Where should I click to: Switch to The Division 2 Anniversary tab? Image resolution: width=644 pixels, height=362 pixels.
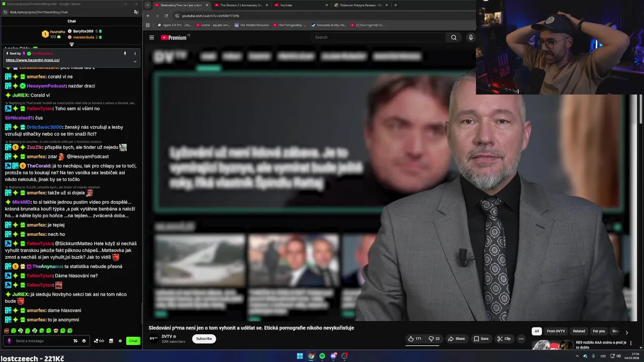240,5
